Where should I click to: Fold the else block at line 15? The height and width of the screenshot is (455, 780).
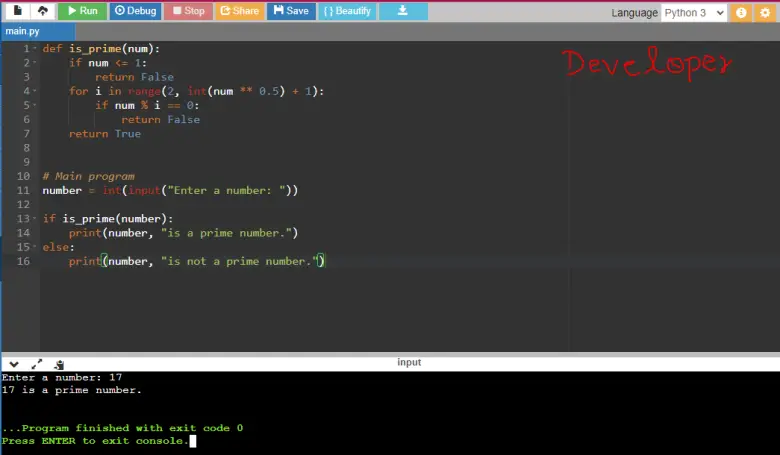pyautogui.click(x=36, y=247)
